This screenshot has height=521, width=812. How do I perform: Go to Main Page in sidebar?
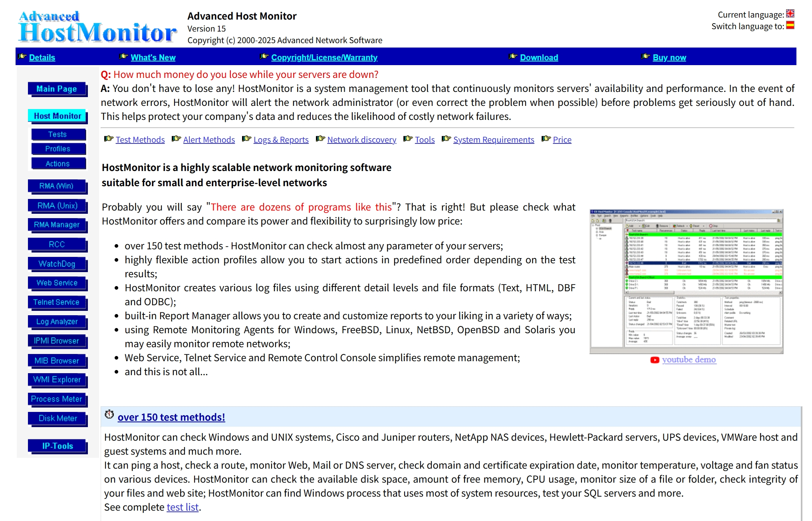point(58,89)
